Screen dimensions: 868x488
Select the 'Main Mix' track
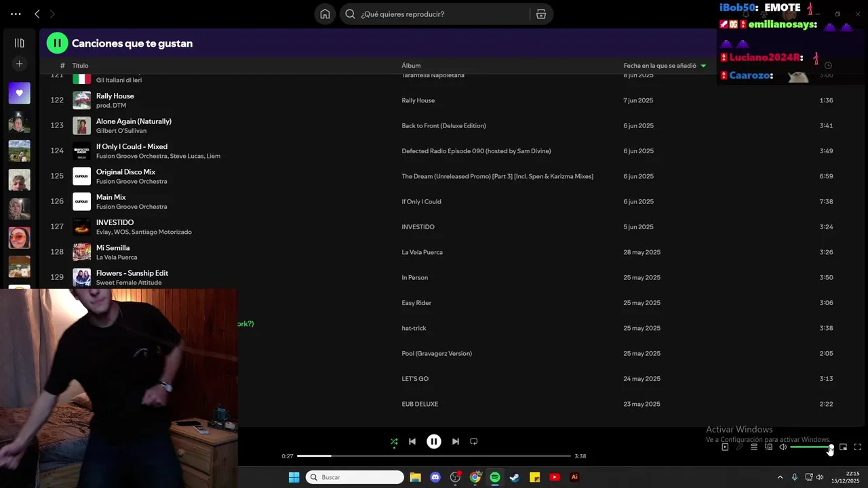[111, 197]
